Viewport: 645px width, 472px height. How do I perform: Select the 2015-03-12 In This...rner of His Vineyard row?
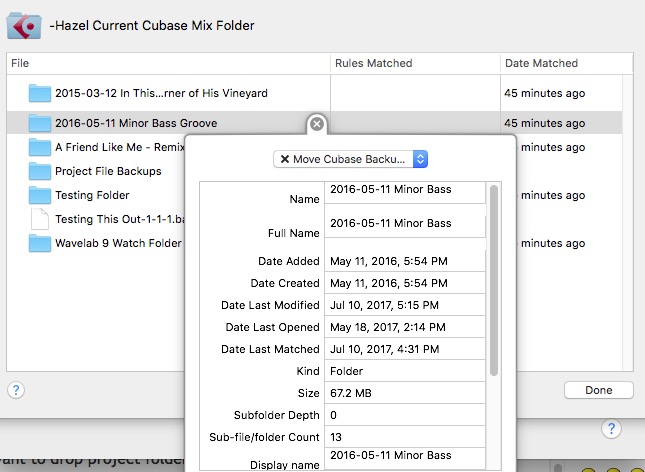point(314,93)
